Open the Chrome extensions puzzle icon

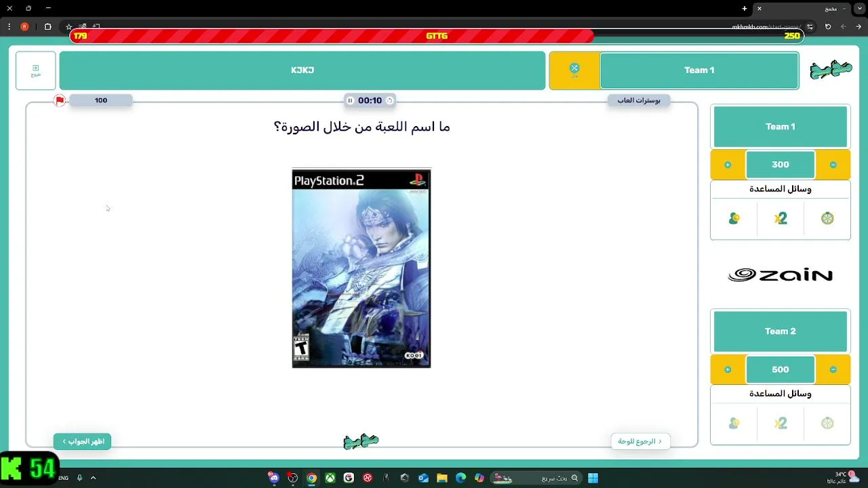click(x=47, y=26)
